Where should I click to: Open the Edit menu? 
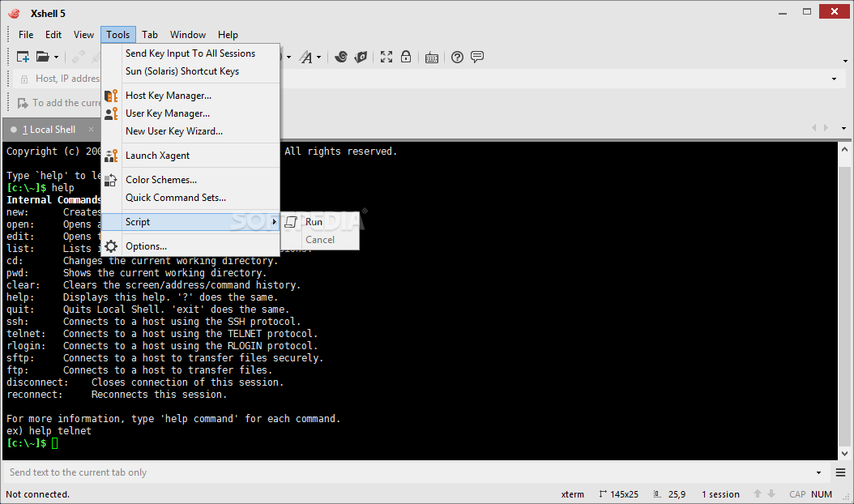[x=53, y=34]
